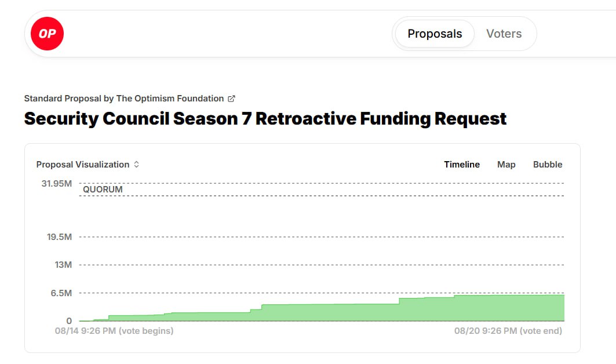
Task: Click the 19.5M axis value
Action: (59, 237)
